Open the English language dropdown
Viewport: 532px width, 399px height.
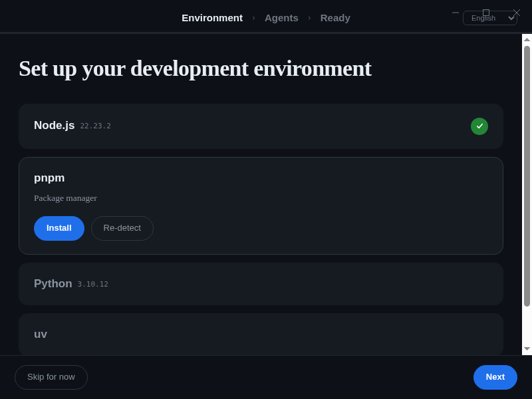(x=490, y=18)
